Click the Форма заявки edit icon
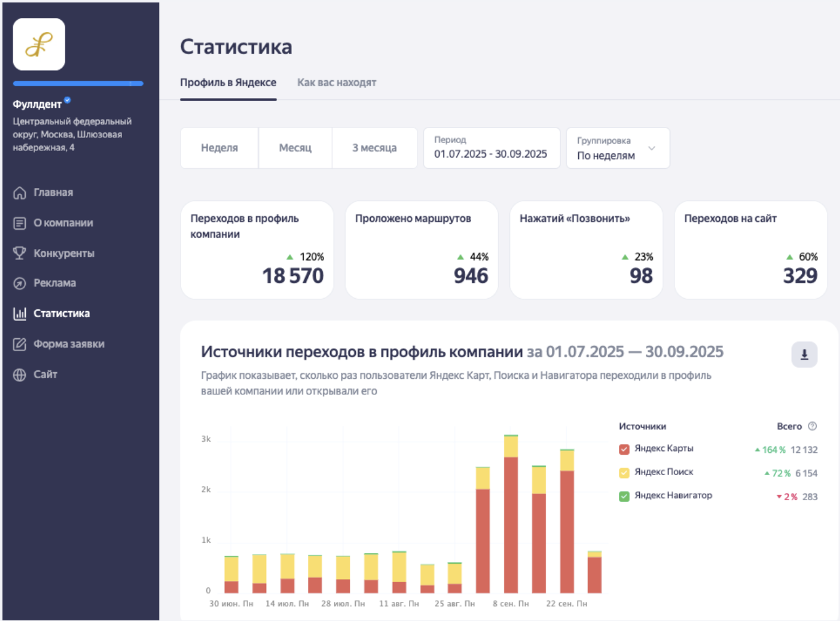The width and height of the screenshot is (840, 621). tap(20, 344)
